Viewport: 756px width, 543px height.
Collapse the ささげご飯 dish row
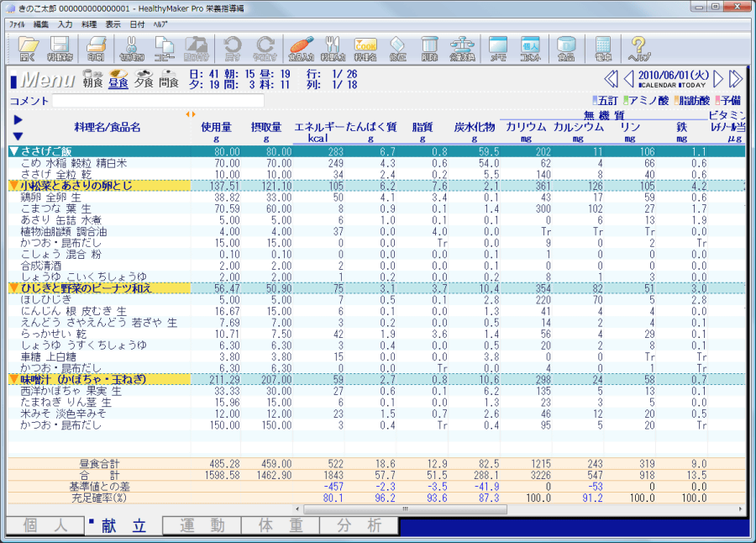[14, 151]
